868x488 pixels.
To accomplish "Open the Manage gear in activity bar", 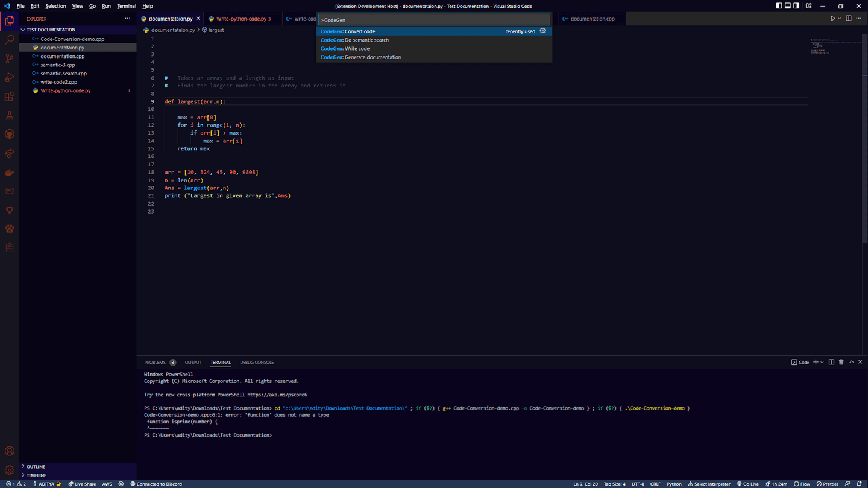I will click(x=10, y=470).
